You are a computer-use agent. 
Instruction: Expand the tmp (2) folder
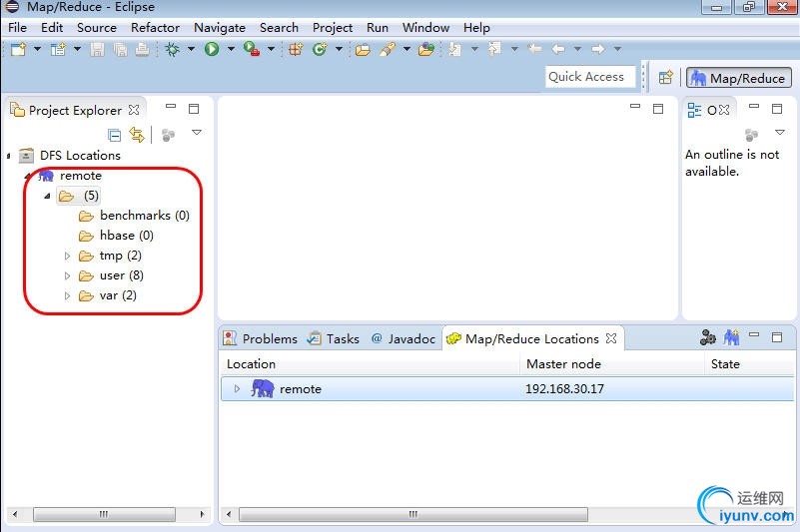67,257
